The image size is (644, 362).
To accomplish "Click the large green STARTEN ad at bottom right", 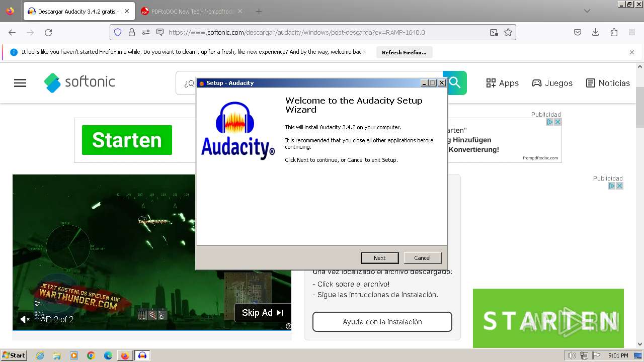I will point(548,318).
